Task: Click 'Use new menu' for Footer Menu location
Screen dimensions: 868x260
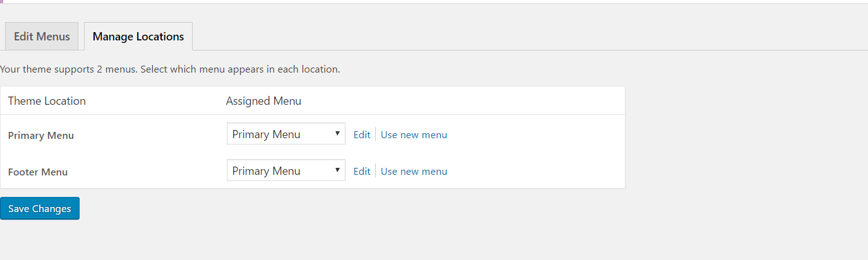Action: click(x=414, y=171)
